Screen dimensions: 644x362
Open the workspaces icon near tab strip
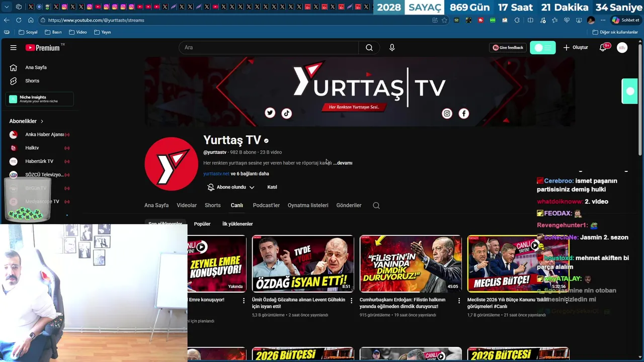coord(19,7)
